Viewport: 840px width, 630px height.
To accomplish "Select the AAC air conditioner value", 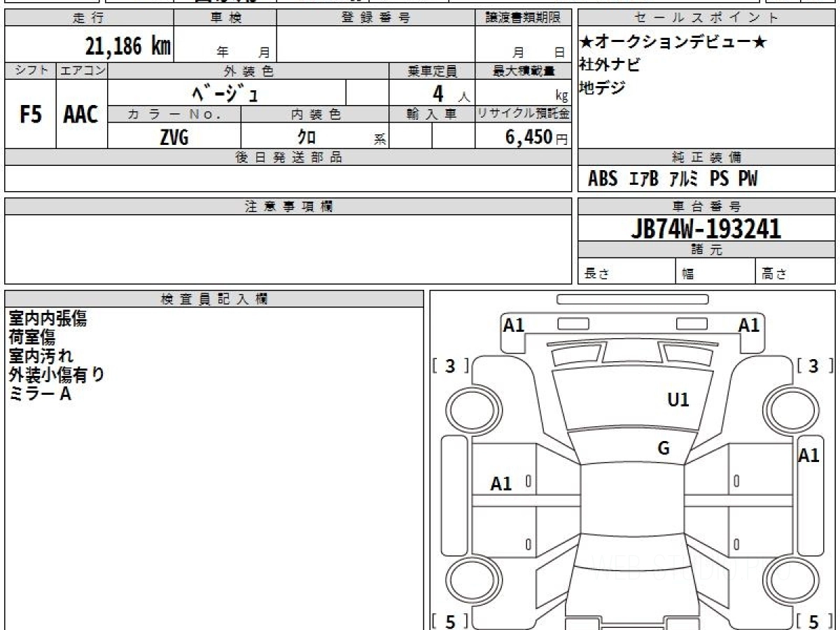I will click(81, 115).
